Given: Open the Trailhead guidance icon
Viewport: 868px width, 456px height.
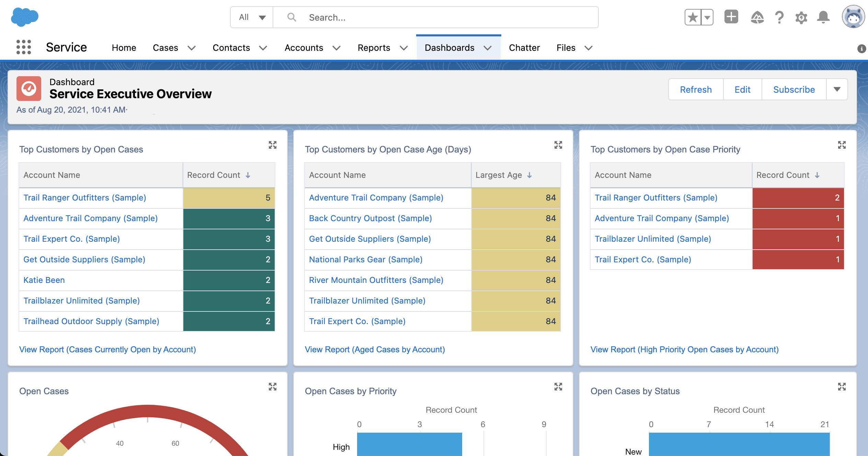Looking at the screenshot, I should tap(757, 17).
